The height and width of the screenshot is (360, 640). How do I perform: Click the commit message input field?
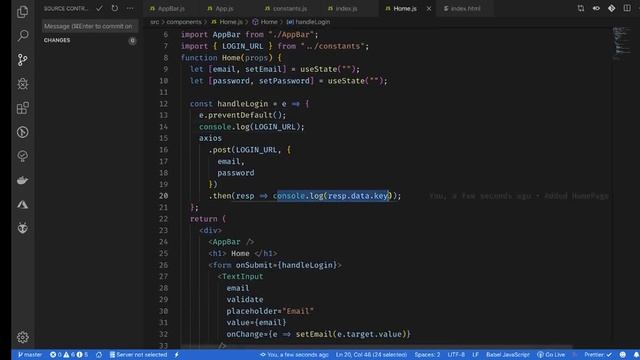tap(89, 26)
